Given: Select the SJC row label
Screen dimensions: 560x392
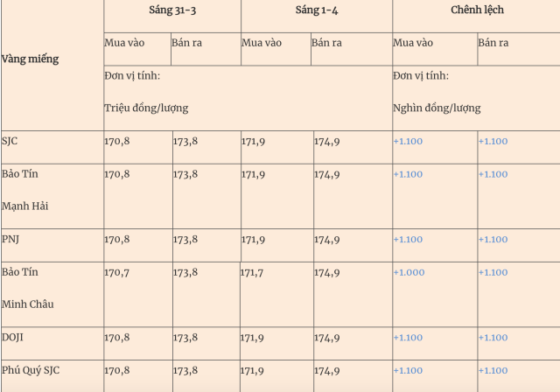Looking at the screenshot, I should point(10,141).
